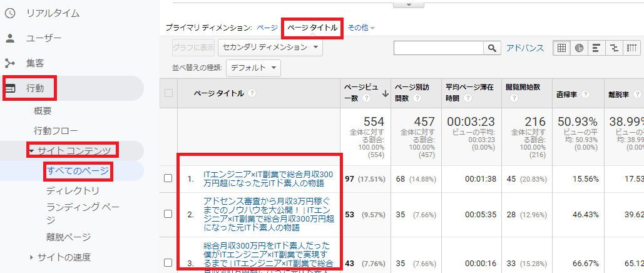Click the ユーザー person icon
This screenshot has height=273, width=644.
(x=9, y=39)
